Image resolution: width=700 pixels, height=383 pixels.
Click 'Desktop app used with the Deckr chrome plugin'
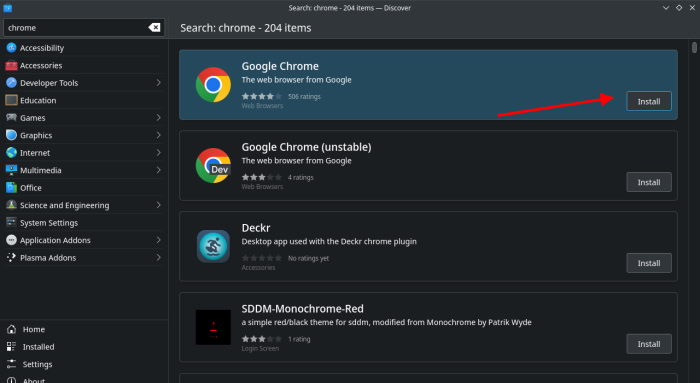(329, 241)
